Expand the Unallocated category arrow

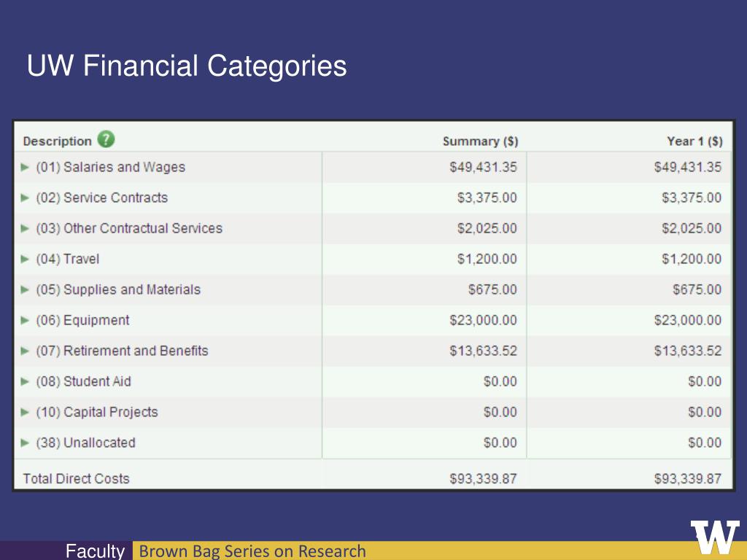click(26, 443)
